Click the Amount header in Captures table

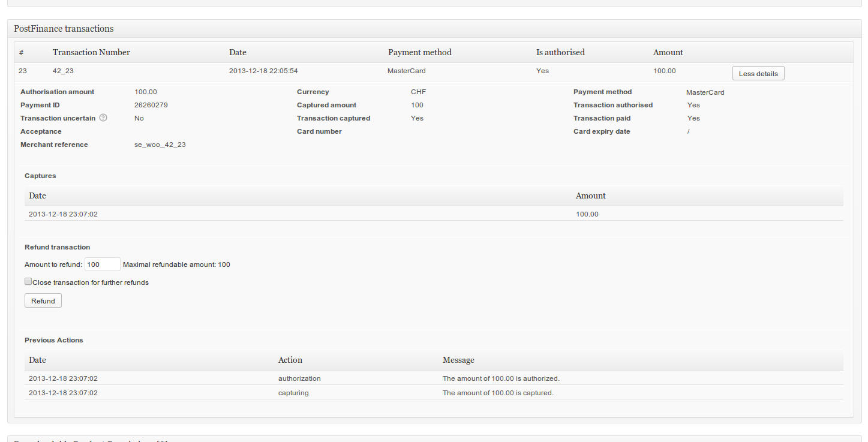[590, 196]
